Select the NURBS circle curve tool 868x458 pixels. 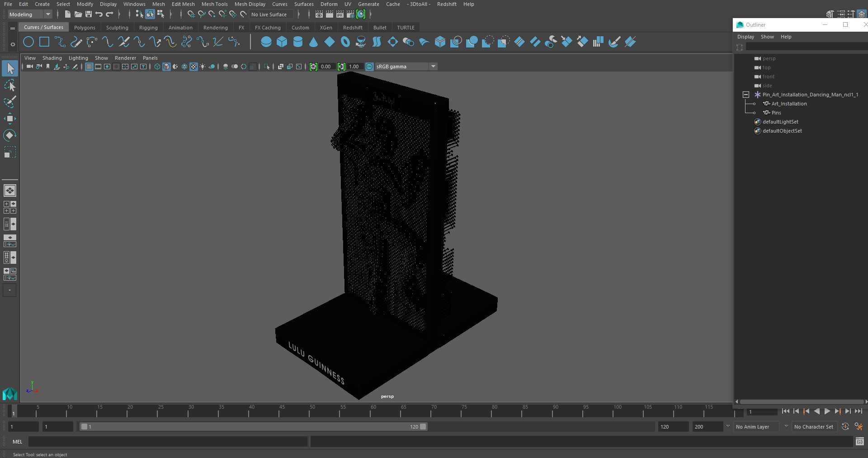[x=28, y=42]
